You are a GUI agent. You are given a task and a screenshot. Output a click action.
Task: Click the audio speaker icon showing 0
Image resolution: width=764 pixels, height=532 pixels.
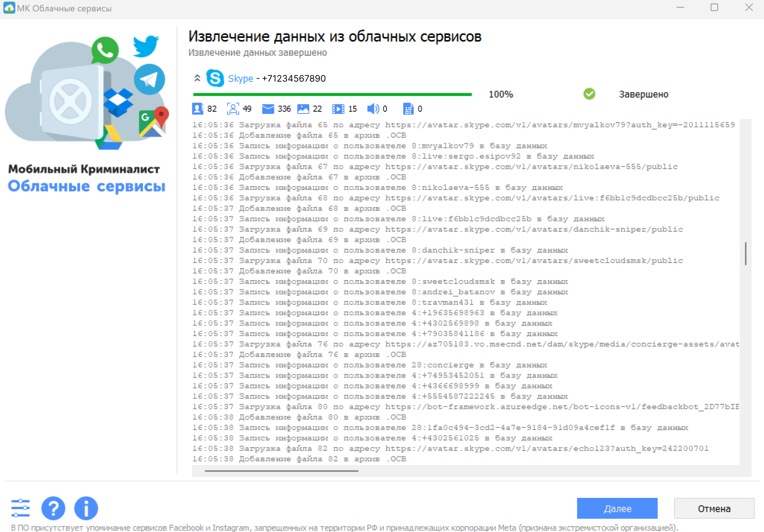coord(373,109)
